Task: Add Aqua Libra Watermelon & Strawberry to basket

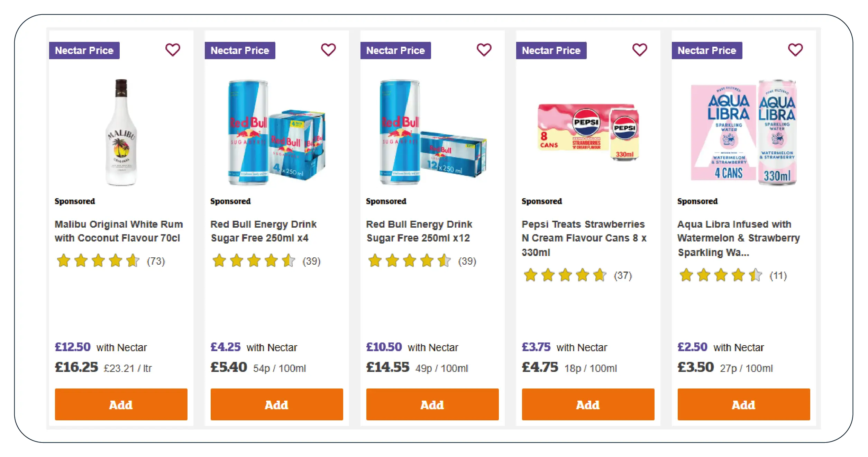Action: pyautogui.click(x=744, y=404)
